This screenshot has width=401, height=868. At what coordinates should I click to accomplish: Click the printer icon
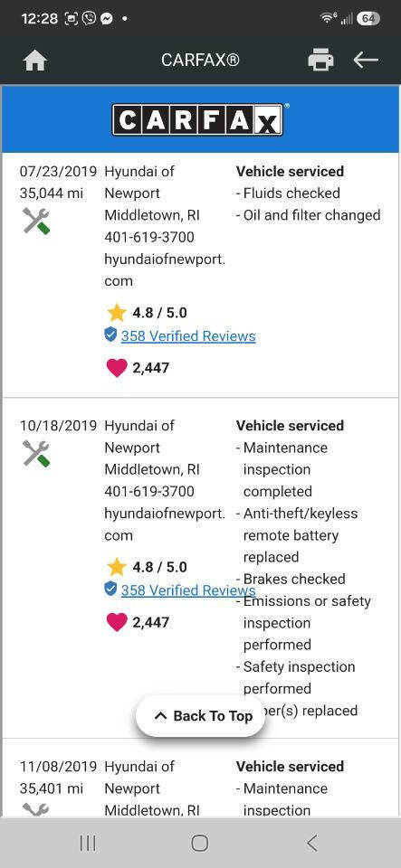pos(320,60)
